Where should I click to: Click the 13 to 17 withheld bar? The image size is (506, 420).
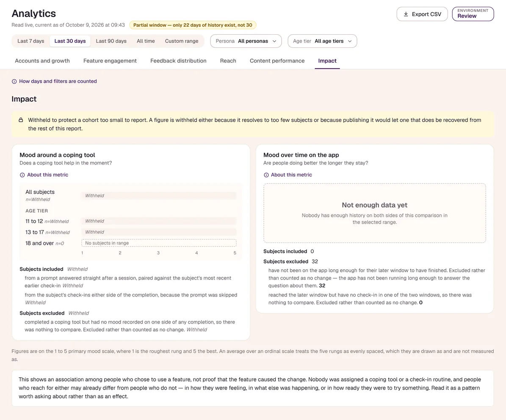[x=159, y=232]
